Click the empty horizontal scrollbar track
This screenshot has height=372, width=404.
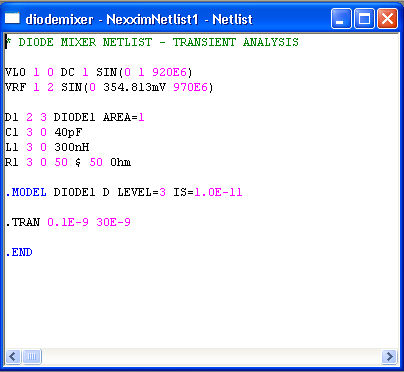point(211,357)
